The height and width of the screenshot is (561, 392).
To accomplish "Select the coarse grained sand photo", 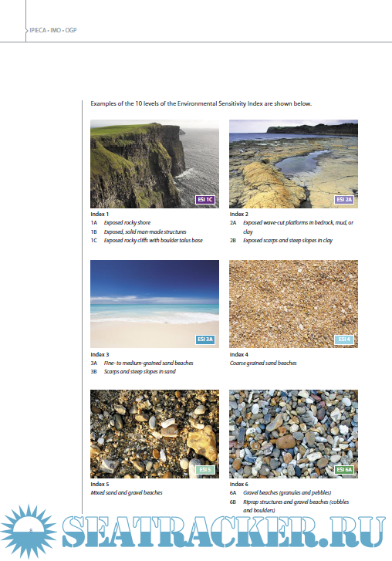I will 294,304.
